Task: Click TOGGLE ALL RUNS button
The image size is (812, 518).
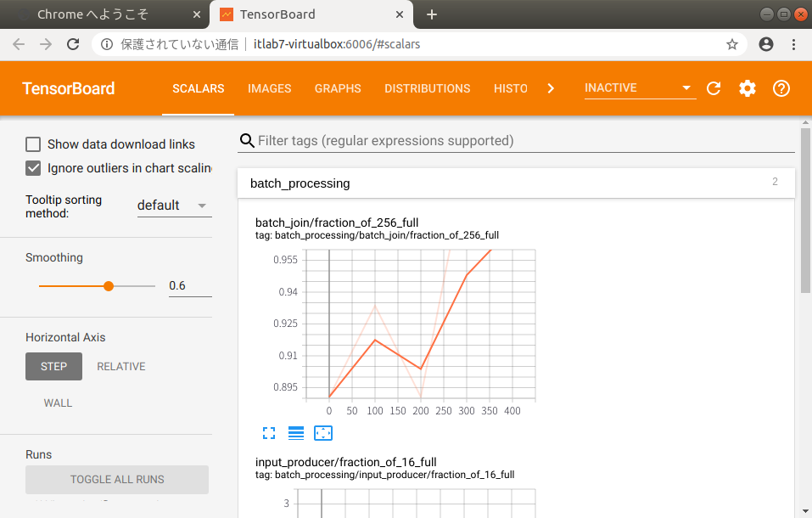Action: 117,480
